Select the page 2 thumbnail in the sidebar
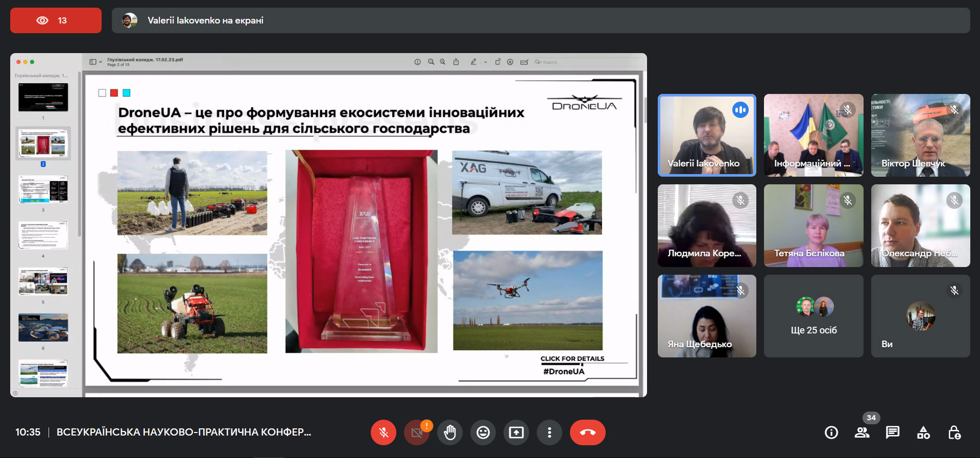The height and width of the screenshot is (458, 980). coord(43,143)
